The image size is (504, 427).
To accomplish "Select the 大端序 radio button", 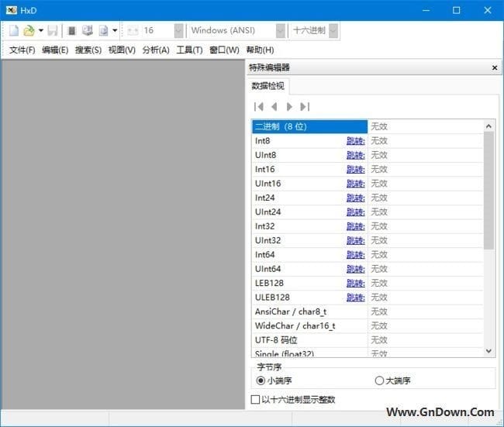I will tap(379, 381).
